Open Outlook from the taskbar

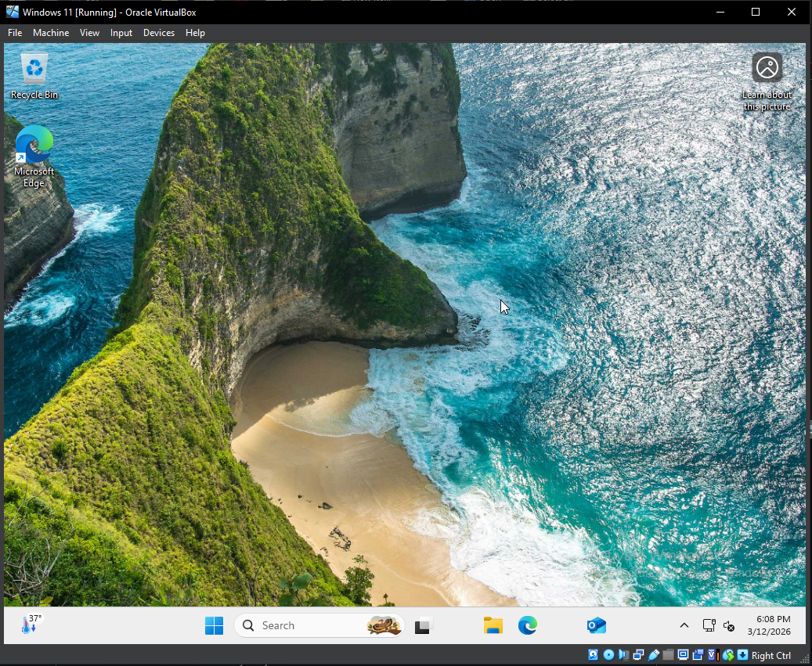[596, 625]
